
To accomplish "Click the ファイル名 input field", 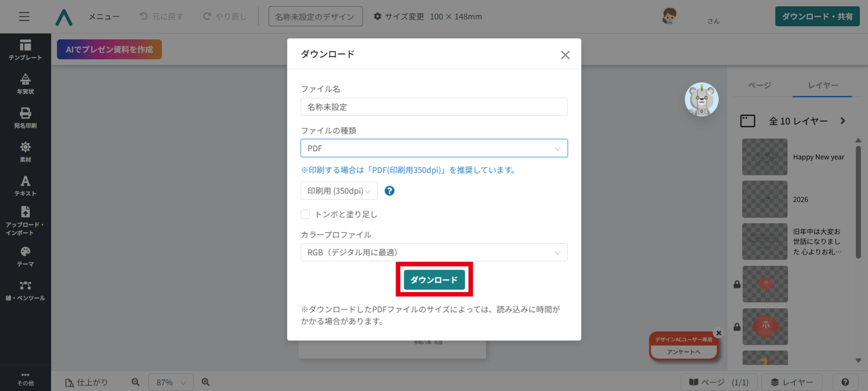I will point(434,107).
